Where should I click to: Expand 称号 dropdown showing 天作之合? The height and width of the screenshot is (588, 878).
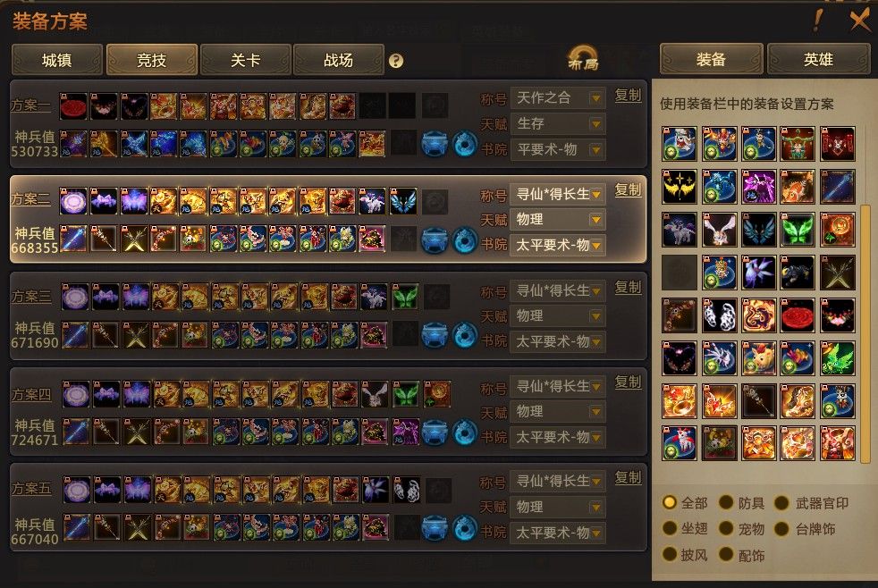point(558,98)
